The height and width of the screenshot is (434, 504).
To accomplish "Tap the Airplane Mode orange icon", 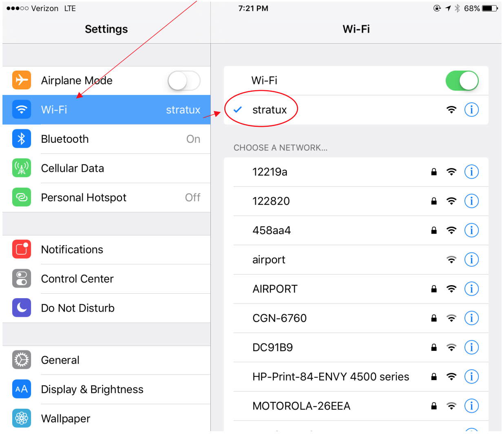I will tap(22, 80).
